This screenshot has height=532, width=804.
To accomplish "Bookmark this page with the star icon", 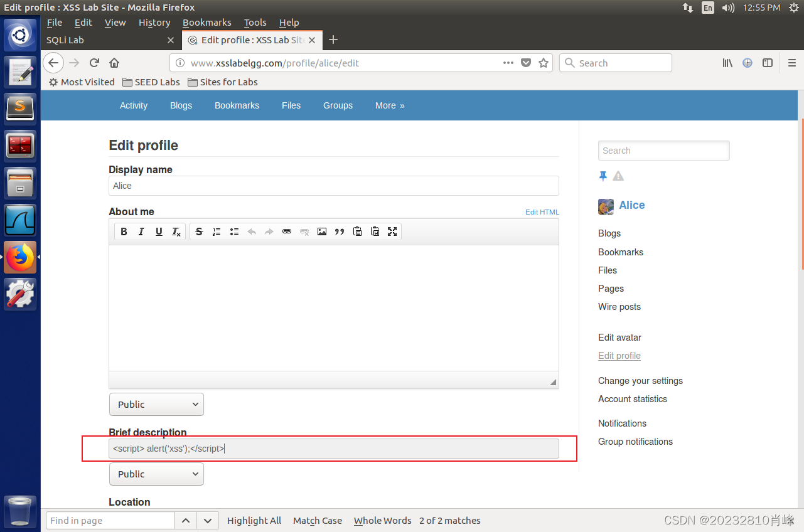I will (544, 63).
